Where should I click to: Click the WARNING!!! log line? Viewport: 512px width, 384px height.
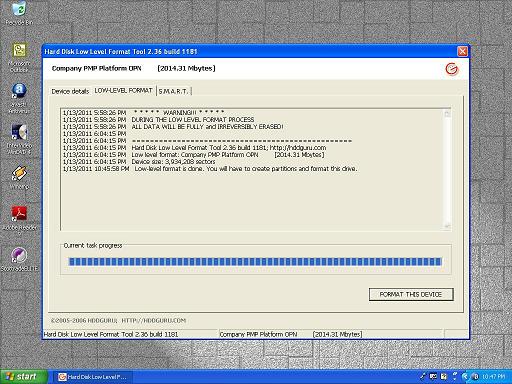point(144,113)
